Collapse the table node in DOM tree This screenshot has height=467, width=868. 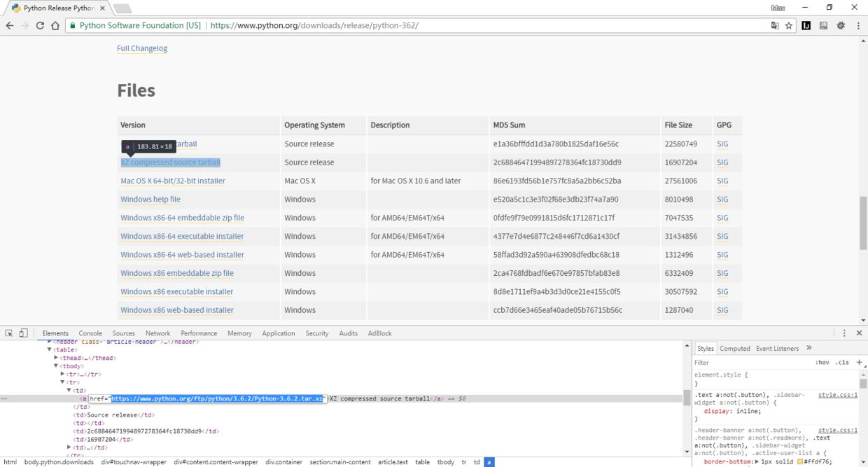tap(50, 350)
